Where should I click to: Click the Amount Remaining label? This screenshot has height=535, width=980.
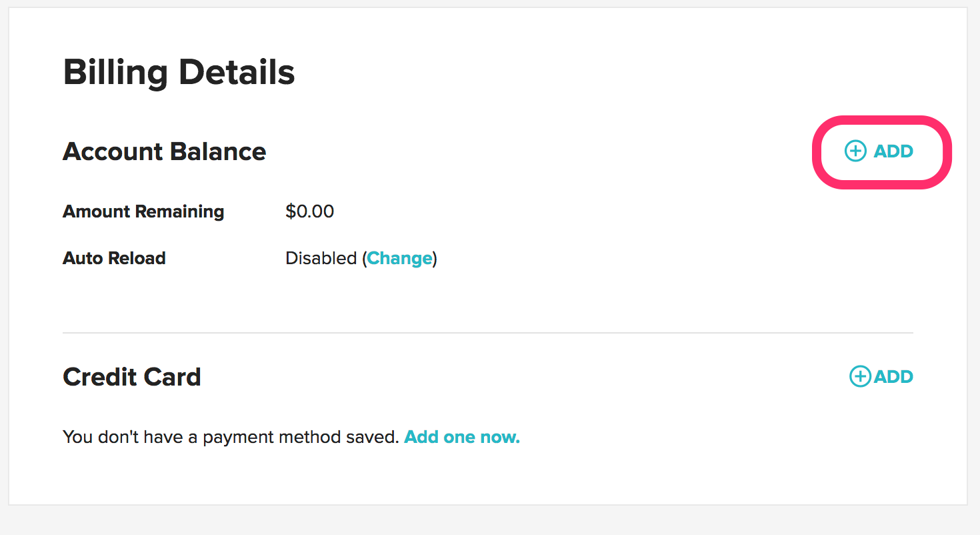click(143, 212)
